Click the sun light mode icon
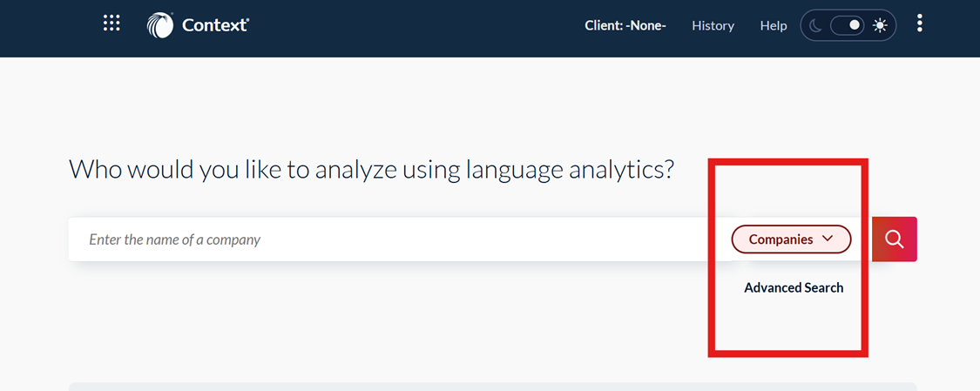 [880, 26]
